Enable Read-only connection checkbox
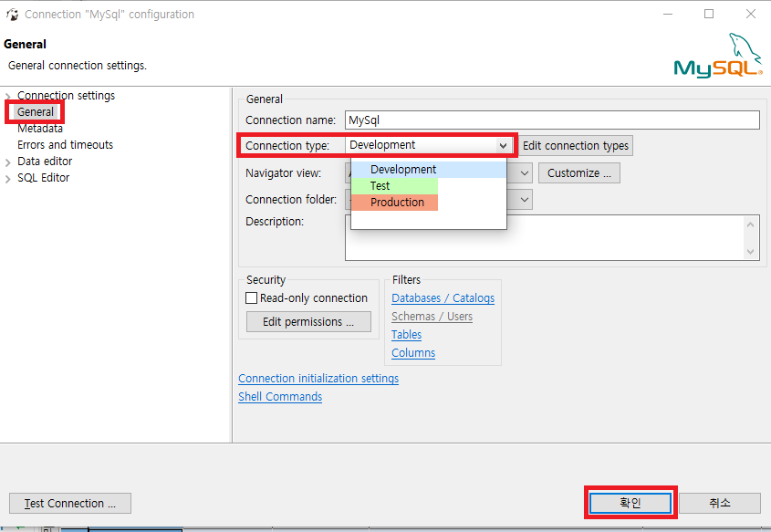The width and height of the screenshot is (771, 532). coord(251,298)
